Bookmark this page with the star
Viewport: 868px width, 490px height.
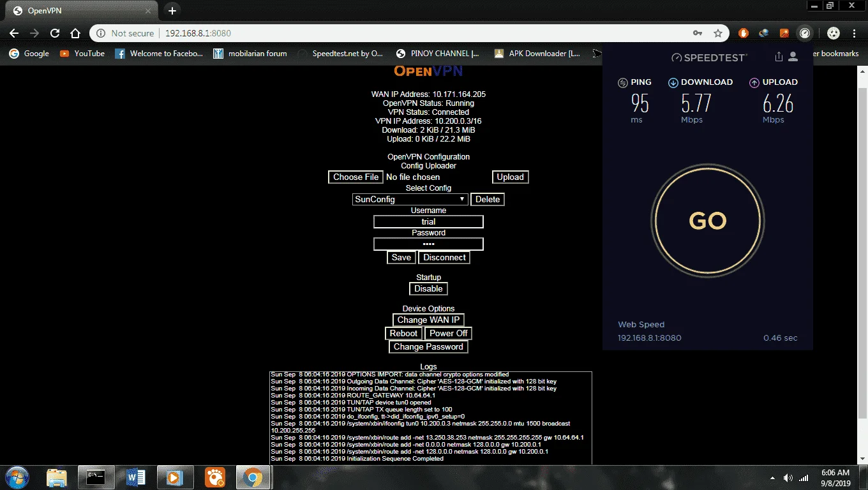pyautogui.click(x=718, y=33)
